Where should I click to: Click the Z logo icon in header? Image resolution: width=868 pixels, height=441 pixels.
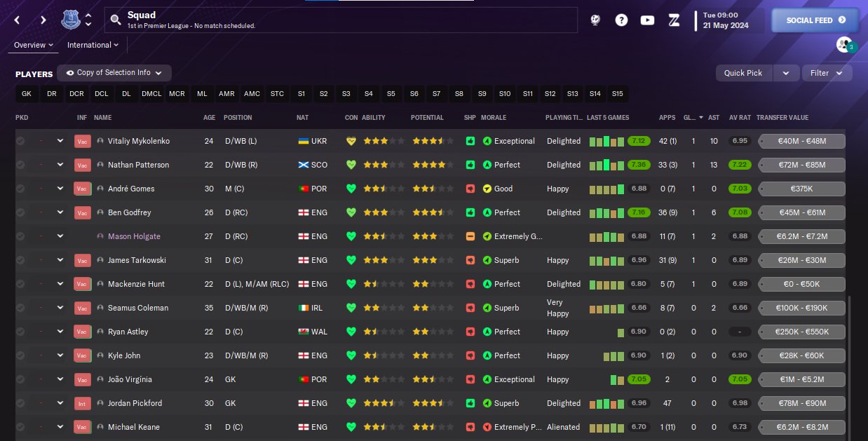pyautogui.click(x=674, y=20)
